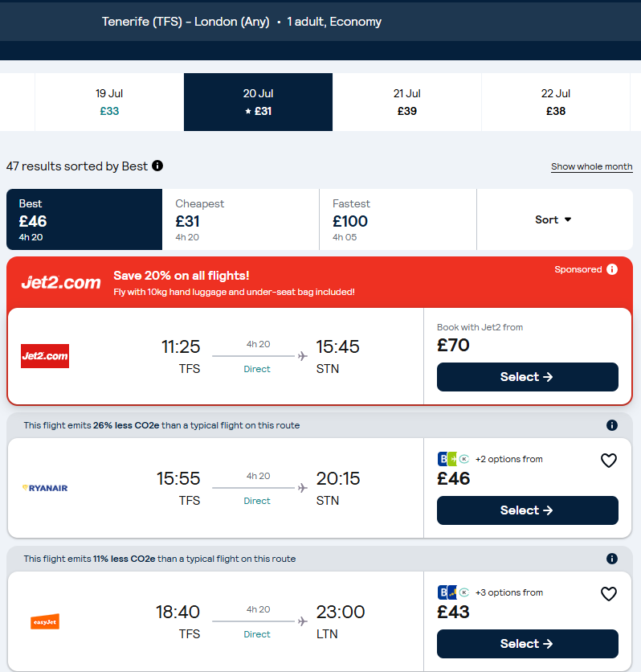The height and width of the screenshot is (672, 641).
Task: Click the info icon beside sorted by Best
Action: tap(157, 166)
